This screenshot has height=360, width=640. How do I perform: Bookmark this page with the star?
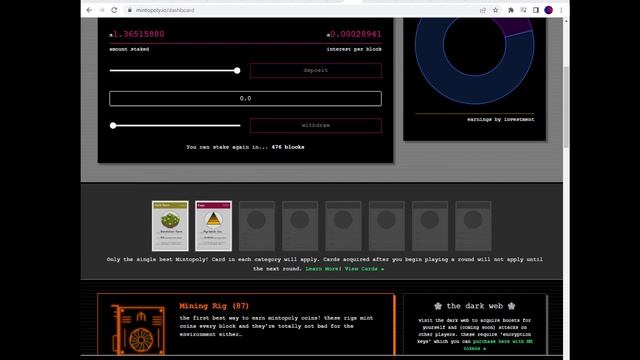pos(496,10)
